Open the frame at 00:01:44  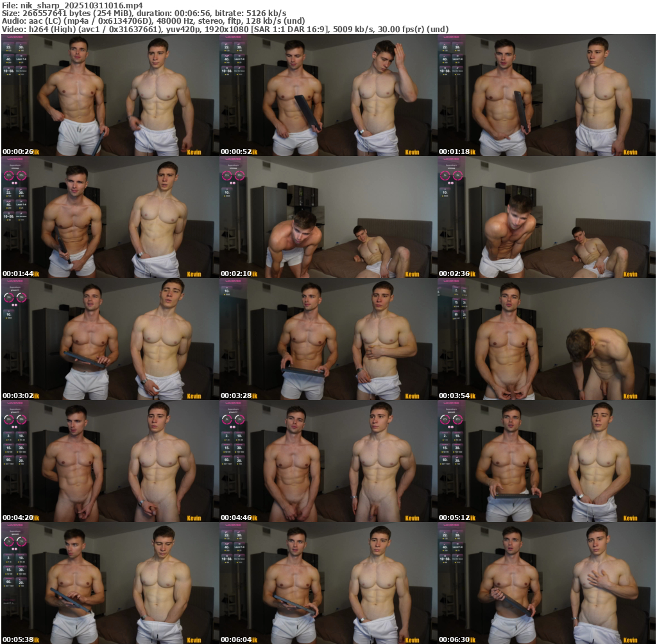110,217
